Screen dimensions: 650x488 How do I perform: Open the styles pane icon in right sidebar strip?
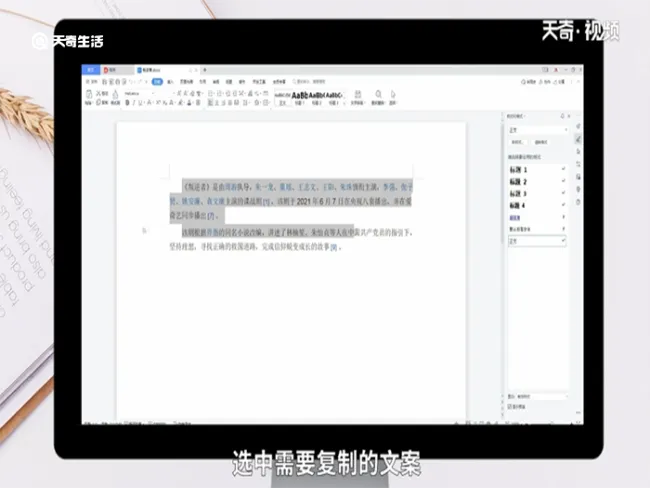pyautogui.click(x=578, y=139)
